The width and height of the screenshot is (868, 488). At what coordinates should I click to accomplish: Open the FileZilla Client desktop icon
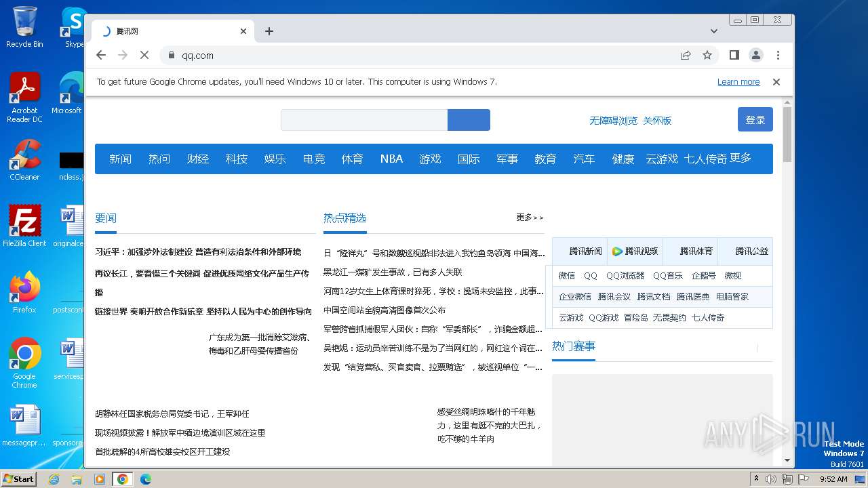coord(24,226)
